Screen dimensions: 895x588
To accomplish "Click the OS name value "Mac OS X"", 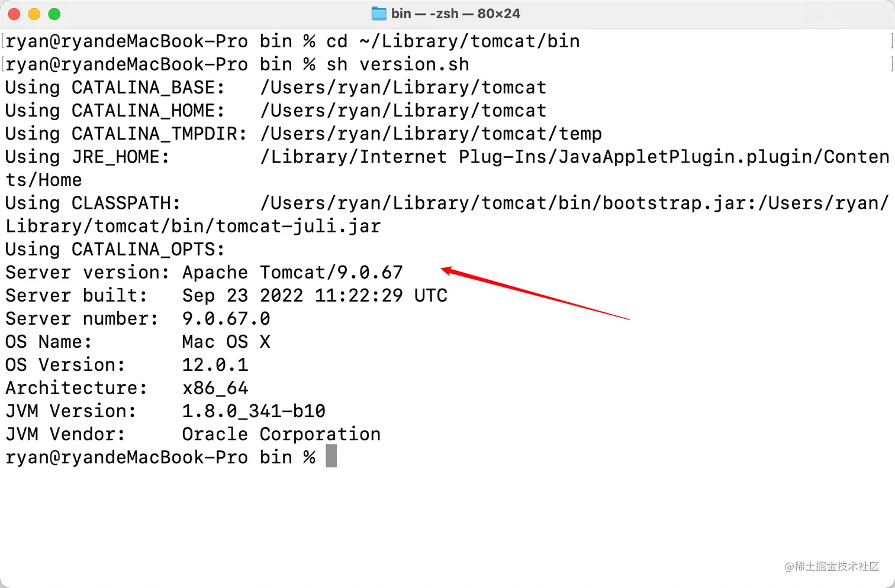I will coord(226,341).
